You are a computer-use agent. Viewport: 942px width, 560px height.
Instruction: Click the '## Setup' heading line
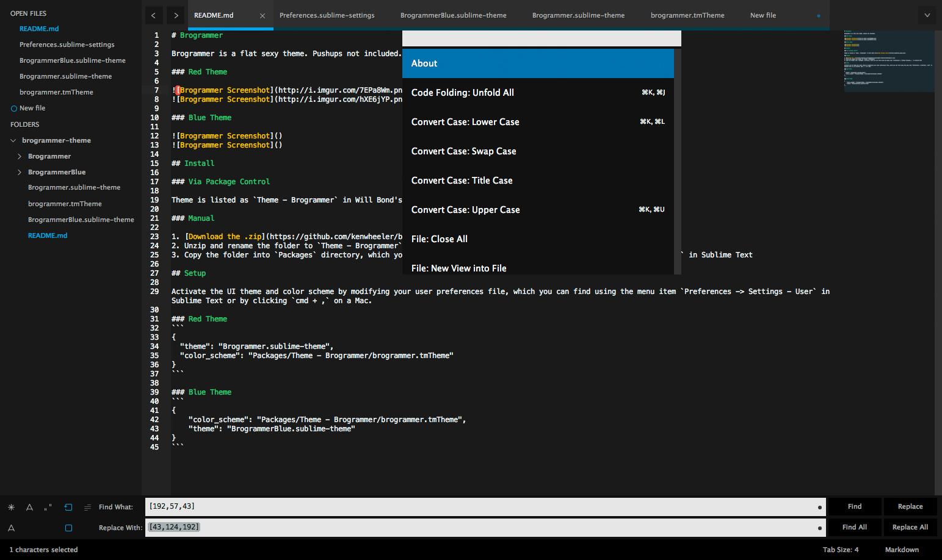tap(189, 273)
